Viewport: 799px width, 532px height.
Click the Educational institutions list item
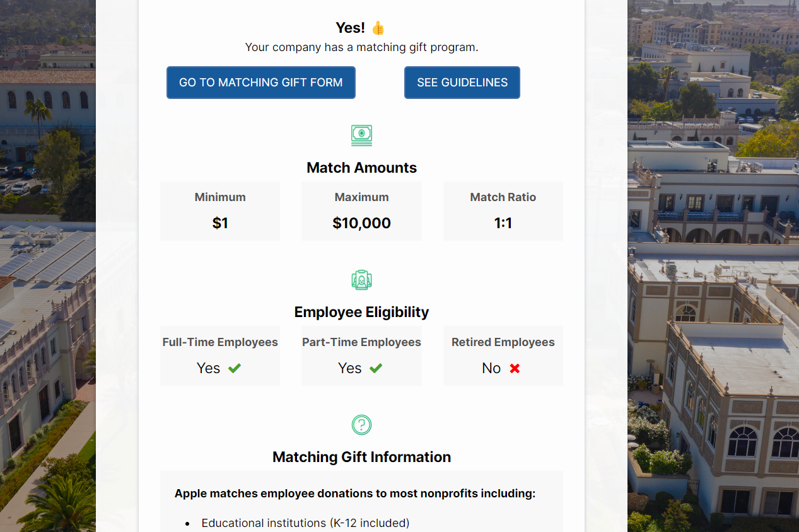pos(305,523)
